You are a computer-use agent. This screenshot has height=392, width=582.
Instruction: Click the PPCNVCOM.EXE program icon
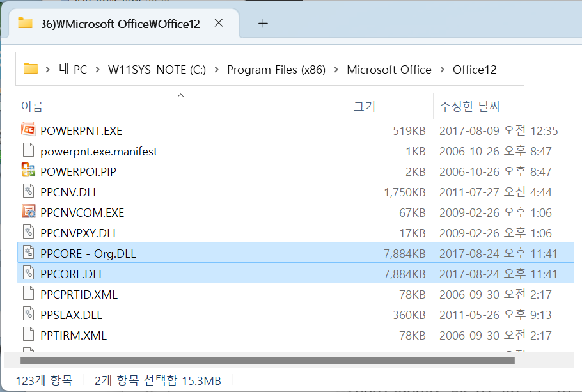click(x=29, y=211)
